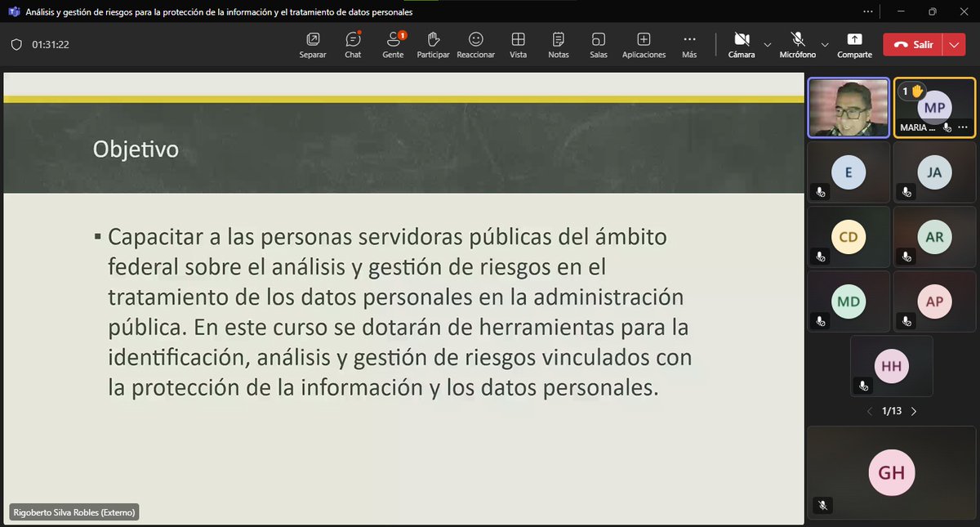Select the E participant tile
Viewport: 980px width, 527px height.
(849, 172)
